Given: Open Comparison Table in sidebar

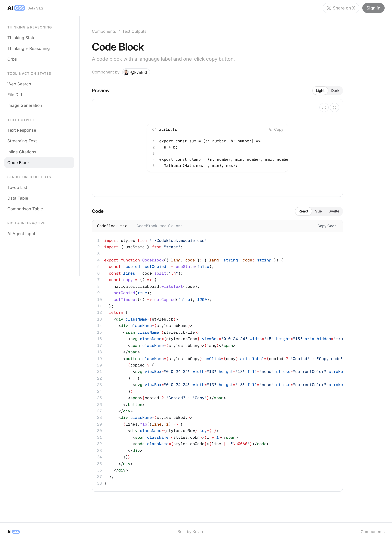Looking at the screenshot, I should tap(39, 209).
